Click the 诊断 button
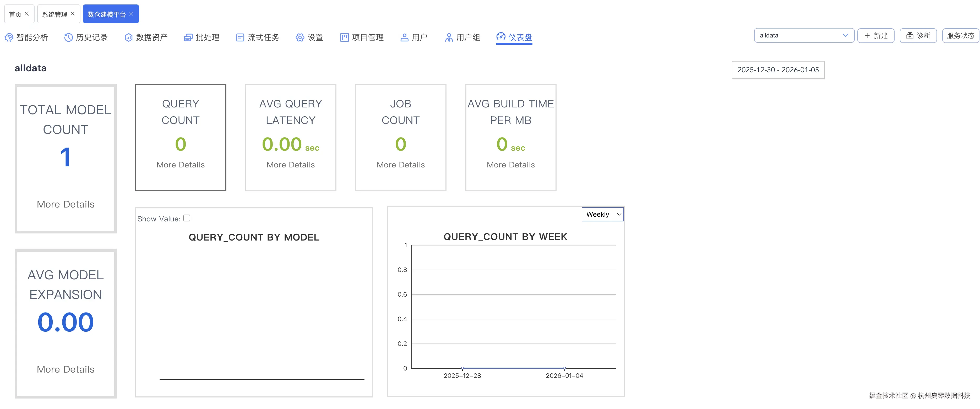Viewport: 980px width, 409px height. (918, 35)
